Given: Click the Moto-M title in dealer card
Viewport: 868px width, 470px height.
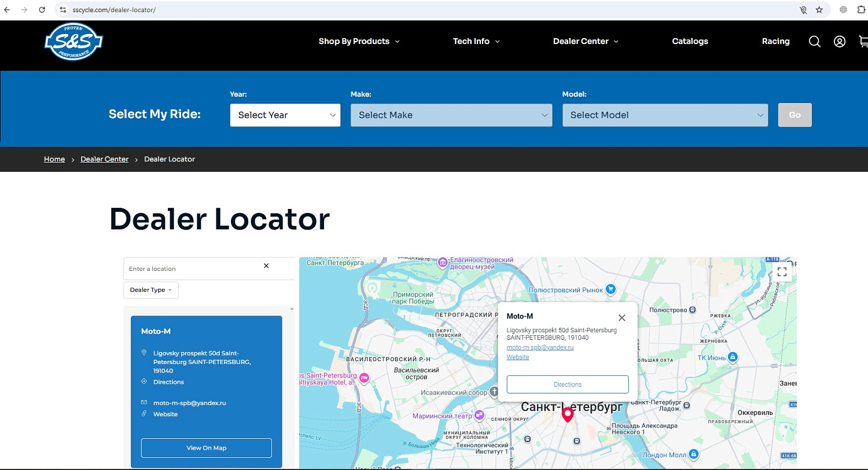Looking at the screenshot, I should 156,332.
